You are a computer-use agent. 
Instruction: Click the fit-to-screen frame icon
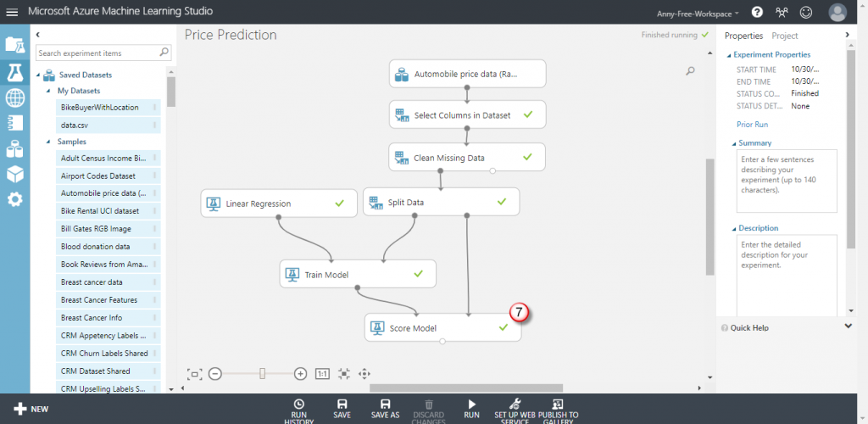pyautogui.click(x=194, y=374)
